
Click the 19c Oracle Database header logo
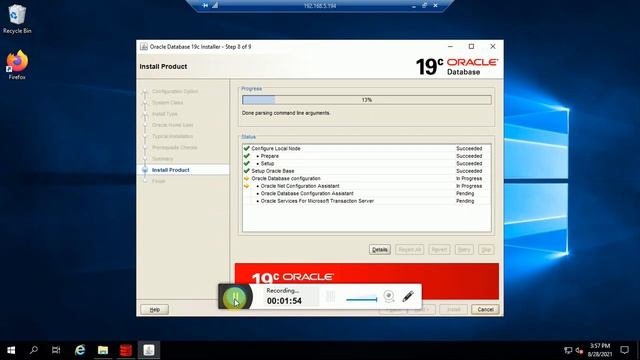(x=457, y=67)
